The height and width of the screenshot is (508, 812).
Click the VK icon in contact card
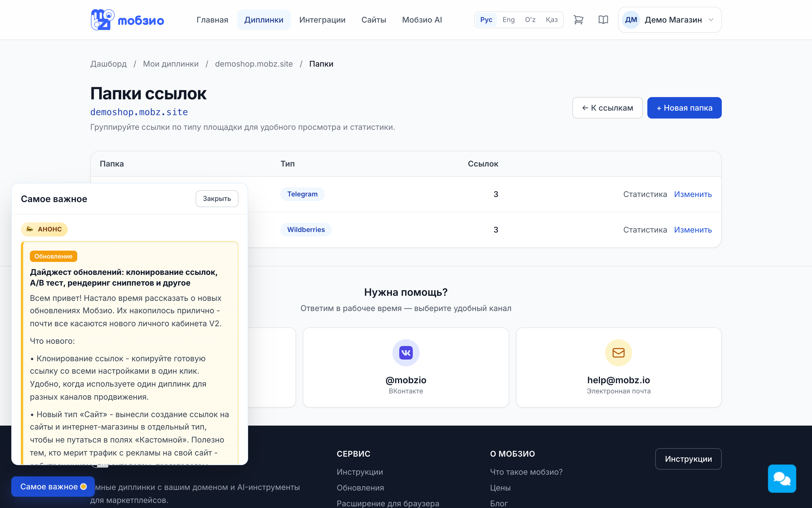[x=406, y=352]
